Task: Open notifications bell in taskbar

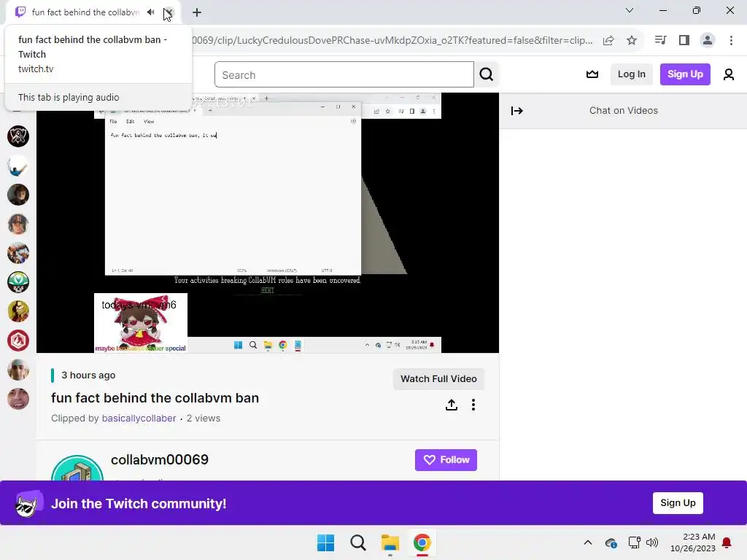Action: pyautogui.click(x=727, y=542)
